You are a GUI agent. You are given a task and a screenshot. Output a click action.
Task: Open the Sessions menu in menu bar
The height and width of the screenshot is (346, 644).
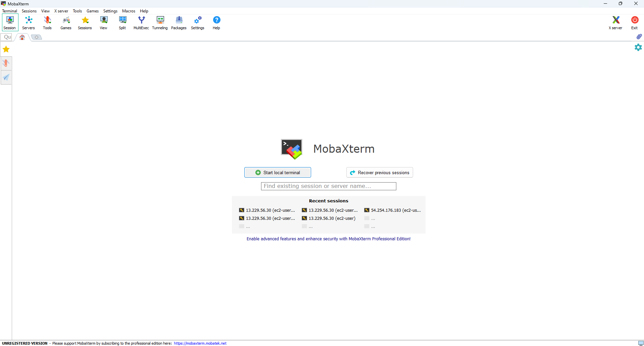[29, 11]
